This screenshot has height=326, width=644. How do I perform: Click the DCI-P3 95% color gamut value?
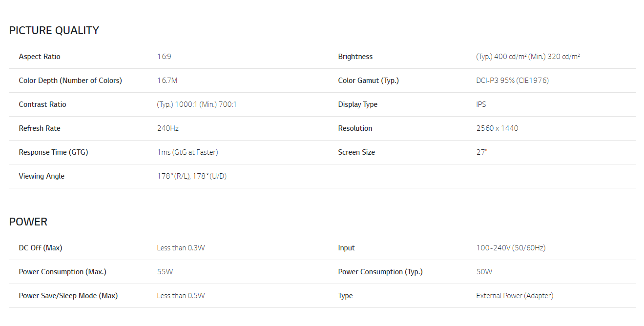[x=513, y=81]
